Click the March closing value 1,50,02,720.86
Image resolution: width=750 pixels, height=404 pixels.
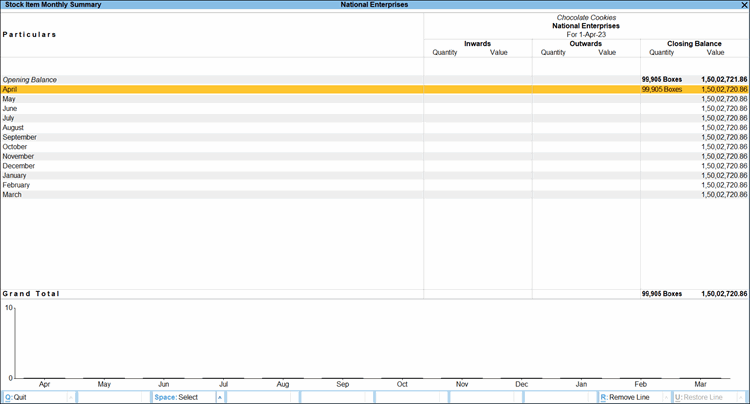pos(724,195)
